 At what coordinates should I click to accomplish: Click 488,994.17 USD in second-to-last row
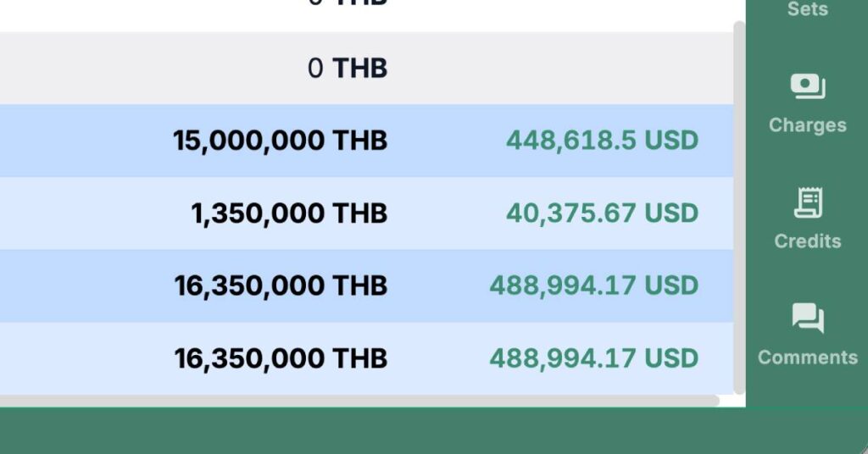[594, 286]
